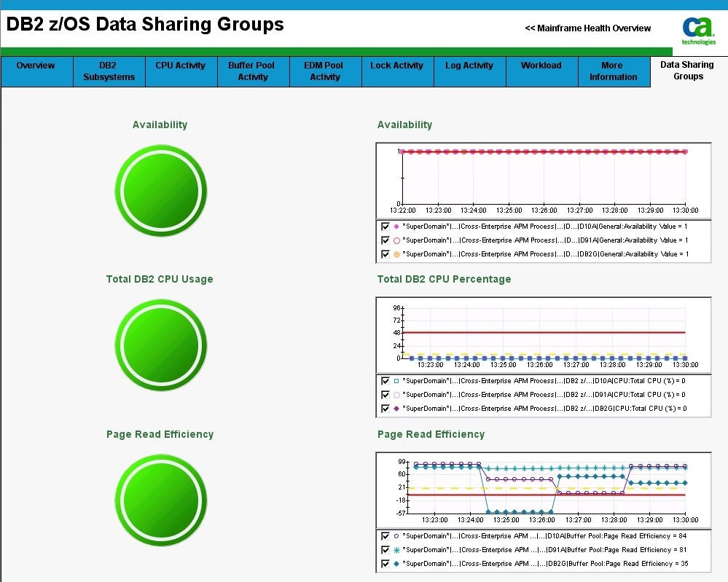This screenshot has width=728, height=582.
Task: Go to the Buffer Pool Activity tab
Action: (253, 71)
